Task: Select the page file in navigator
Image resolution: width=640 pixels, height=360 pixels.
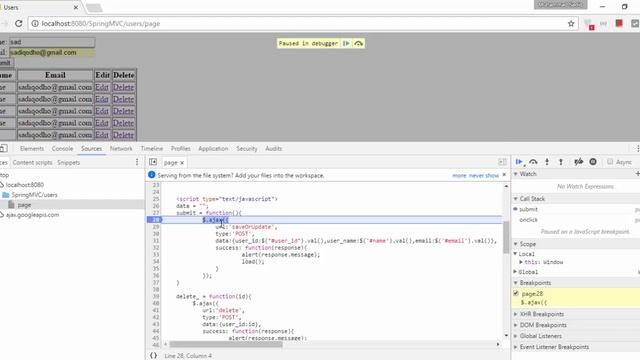Action: pos(24,205)
